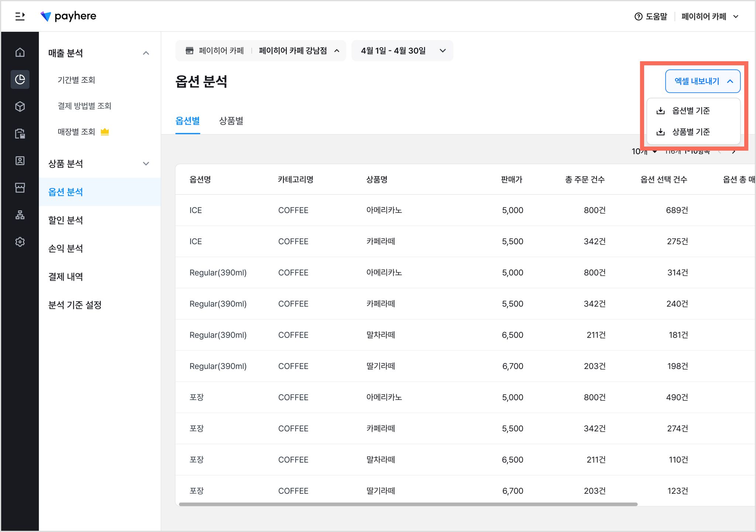This screenshot has width=756, height=532.
Task: Click 말차라떼 in the Regular(390ml) row
Action: point(381,335)
